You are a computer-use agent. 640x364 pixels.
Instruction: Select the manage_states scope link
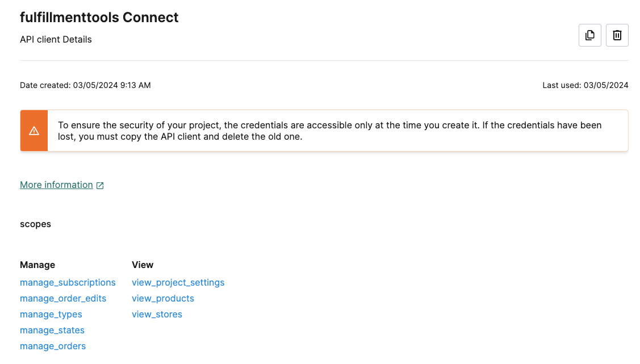[52, 330]
